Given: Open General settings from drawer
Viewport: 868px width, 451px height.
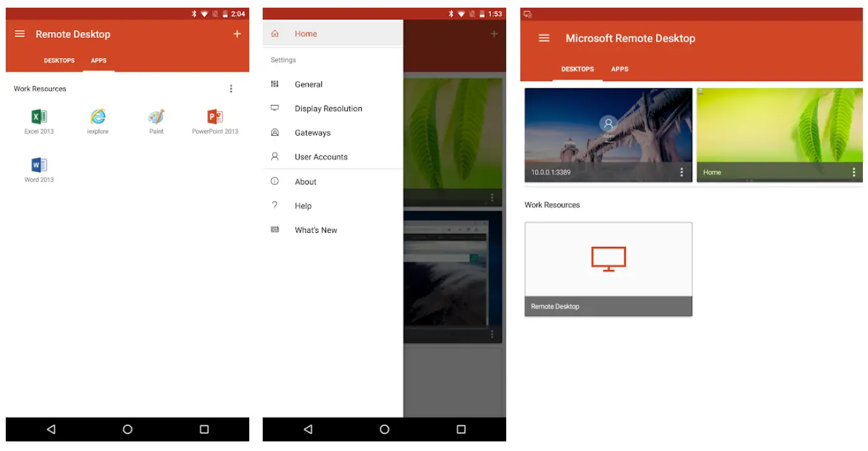Looking at the screenshot, I should click(x=333, y=84).
